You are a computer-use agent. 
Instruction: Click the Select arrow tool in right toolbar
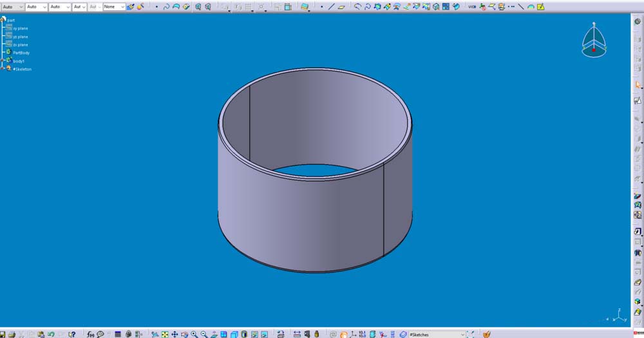pyautogui.click(x=638, y=85)
